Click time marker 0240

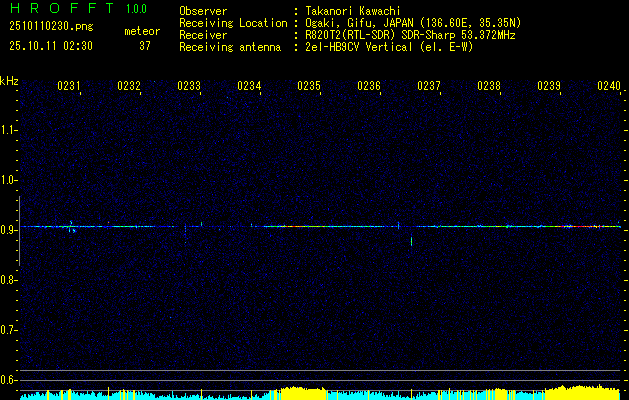(609, 86)
